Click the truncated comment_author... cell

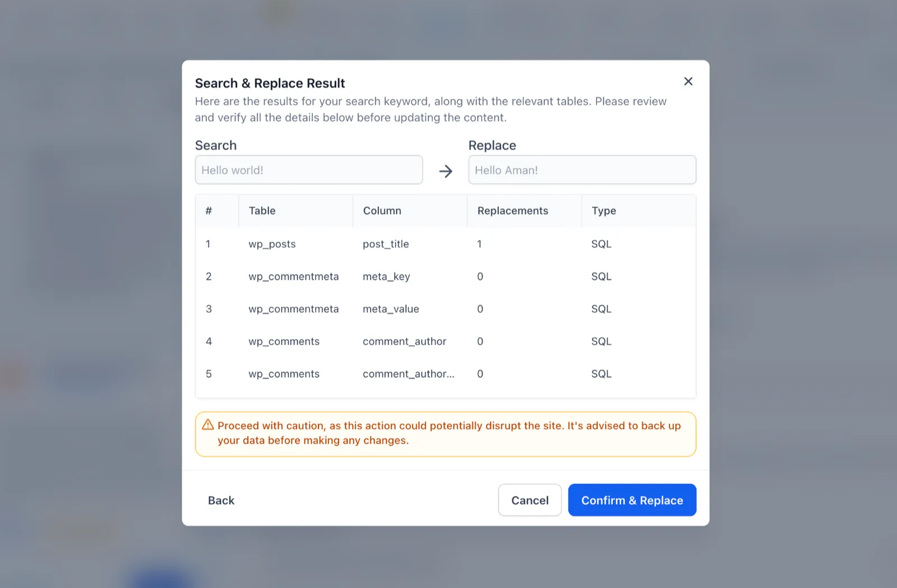pyautogui.click(x=408, y=374)
